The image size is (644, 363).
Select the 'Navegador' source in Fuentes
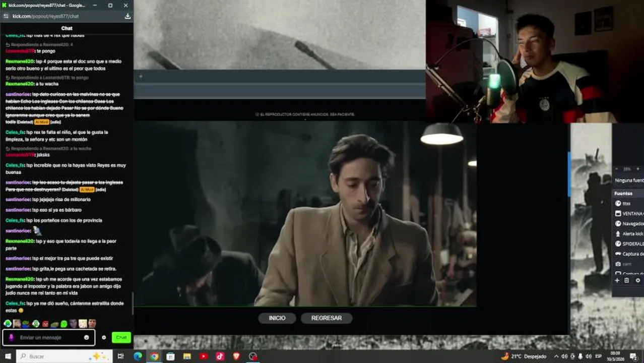point(628,223)
